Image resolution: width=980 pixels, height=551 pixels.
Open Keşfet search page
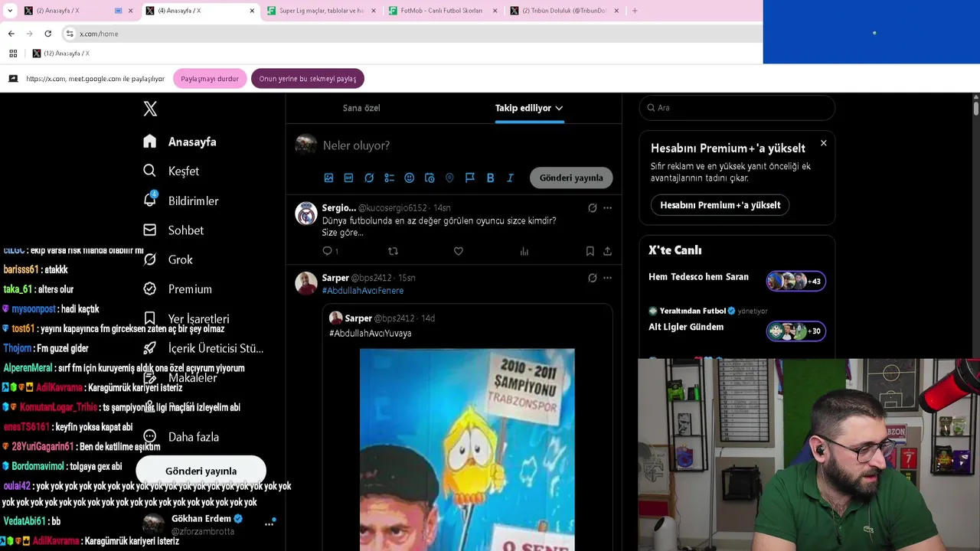[171, 171]
